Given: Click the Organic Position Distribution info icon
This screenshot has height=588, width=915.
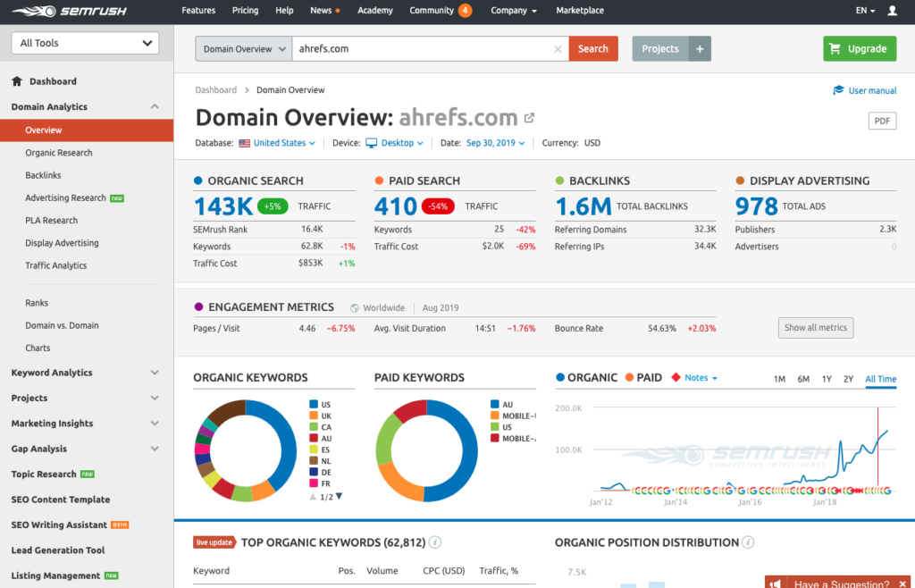Looking at the screenshot, I should tap(748, 542).
